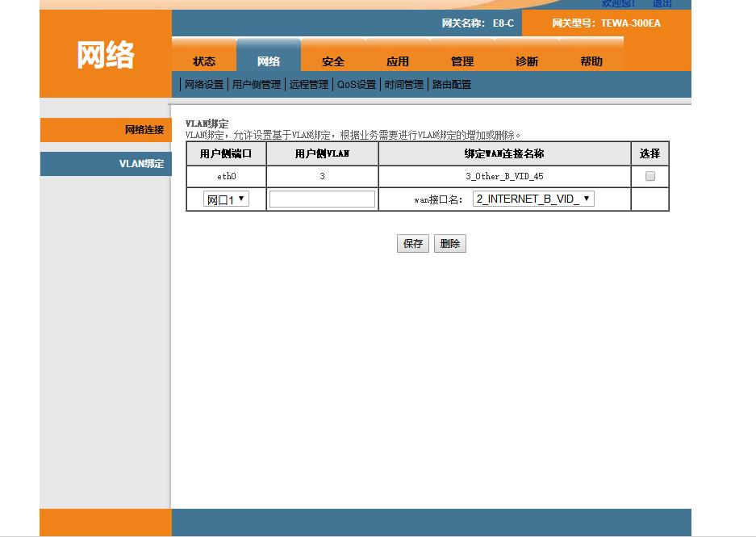Screen dimensions: 756x537
Task: Select the 网络 tab
Action: click(269, 60)
